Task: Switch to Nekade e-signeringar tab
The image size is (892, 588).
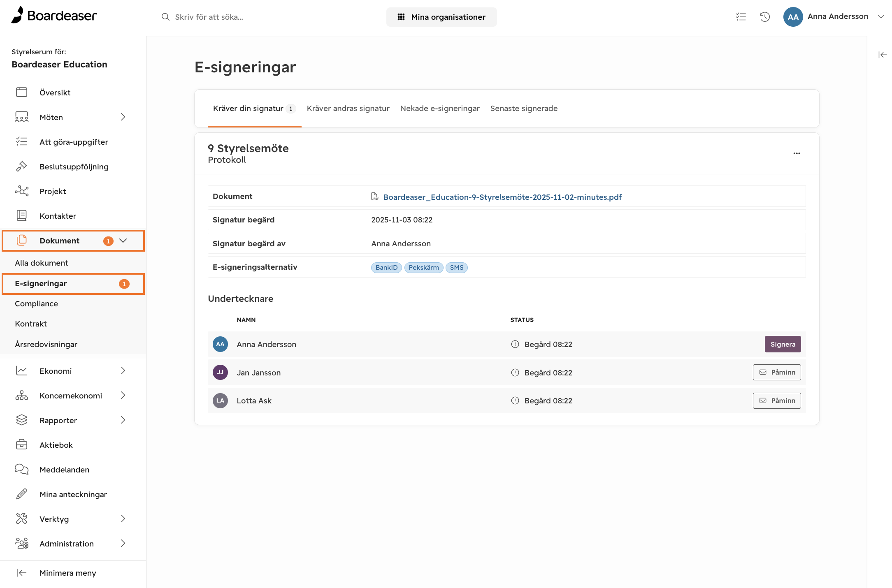Action: pos(440,109)
